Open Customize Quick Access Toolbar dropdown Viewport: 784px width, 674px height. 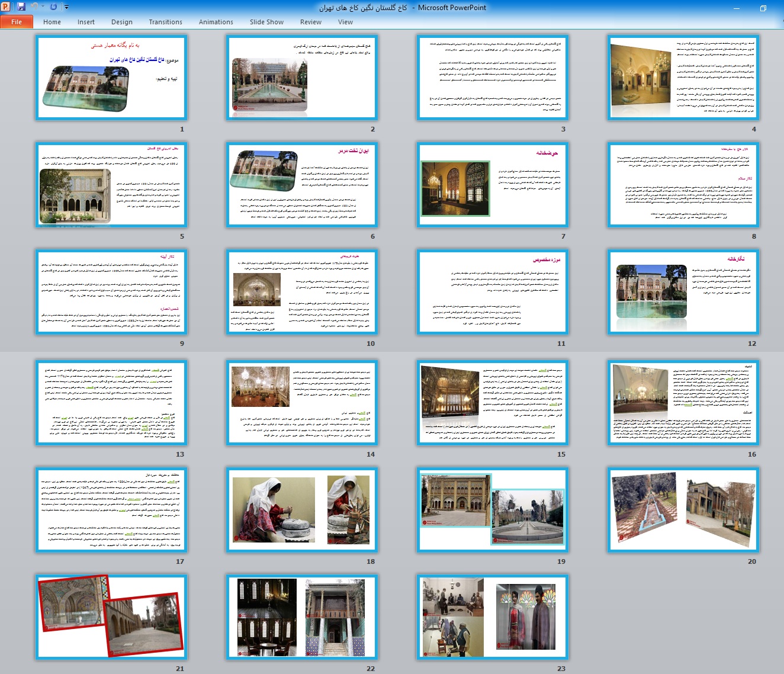click(66, 7)
